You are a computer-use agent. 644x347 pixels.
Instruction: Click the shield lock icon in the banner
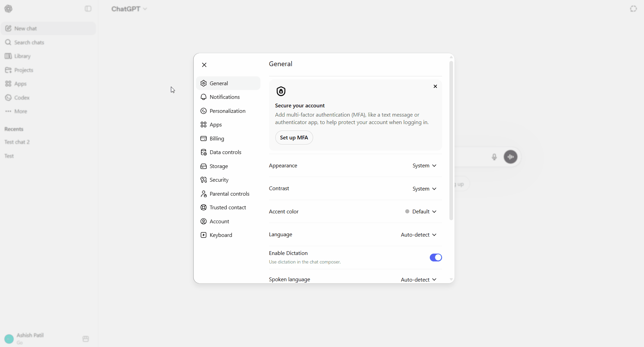281,91
